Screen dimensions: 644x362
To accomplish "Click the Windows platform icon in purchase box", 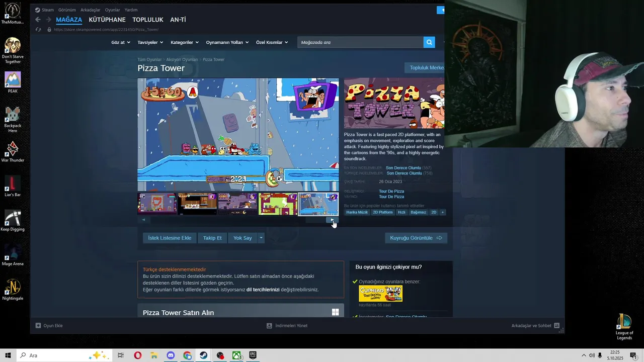I will coord(335,312).
